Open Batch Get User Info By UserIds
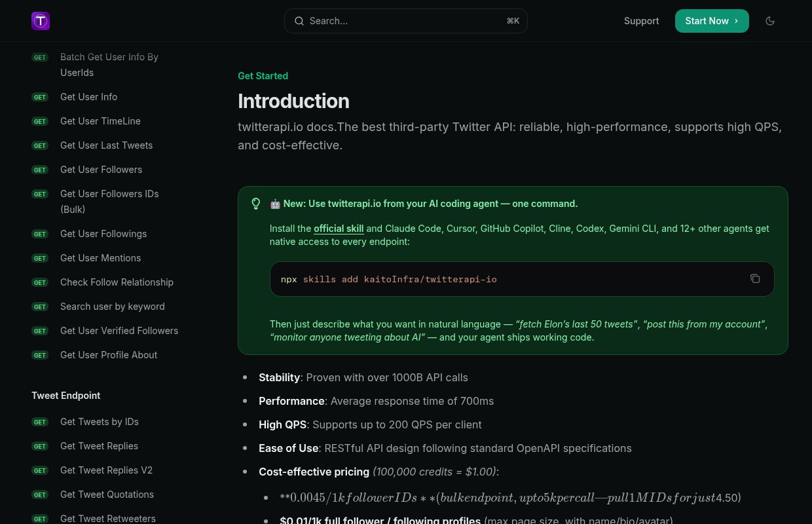812x524 pixels. [109, 65]
